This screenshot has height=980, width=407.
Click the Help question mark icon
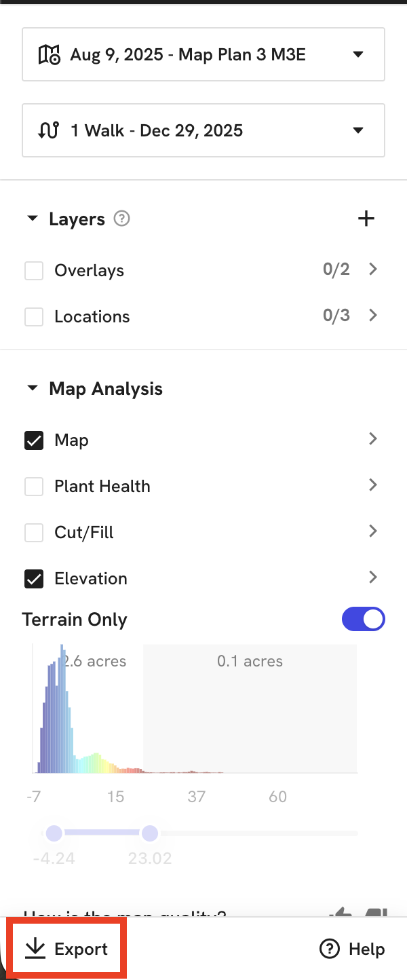(329, 949)
